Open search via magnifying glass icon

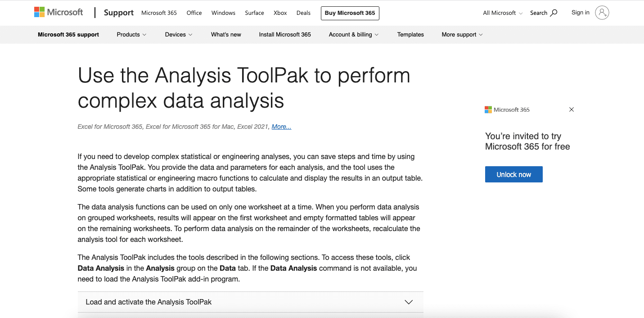click(x=554, y=13)
